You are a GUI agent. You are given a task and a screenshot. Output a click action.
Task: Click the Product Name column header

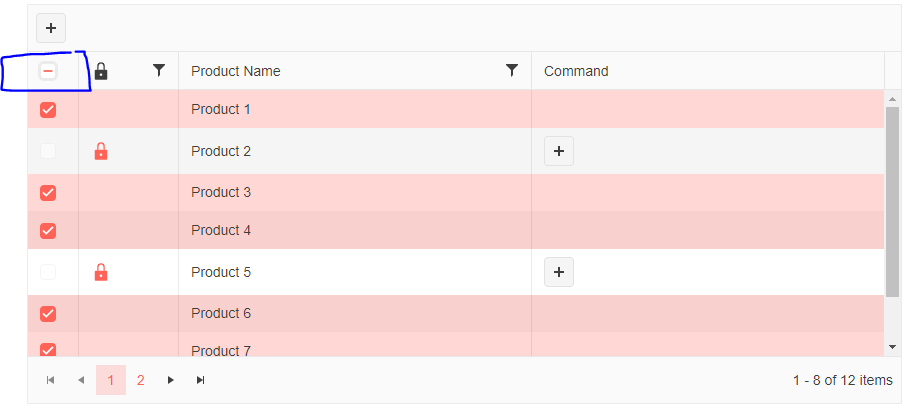(235, 71)
